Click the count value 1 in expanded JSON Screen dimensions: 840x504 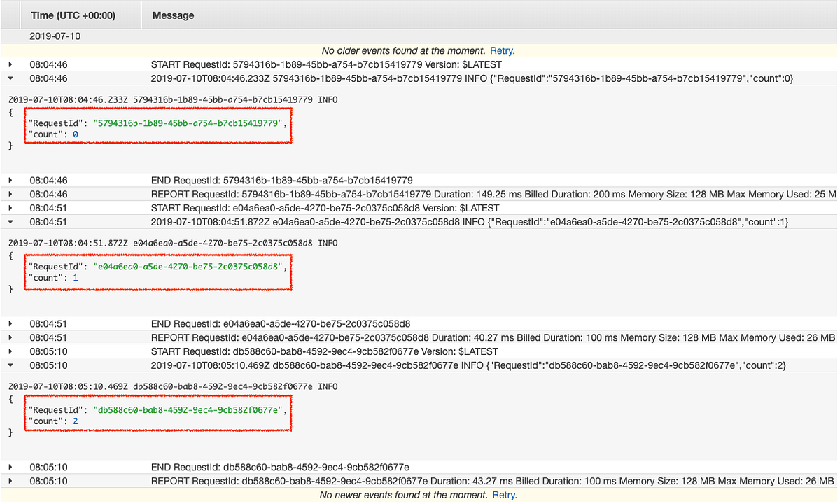[x=75, y=278]
